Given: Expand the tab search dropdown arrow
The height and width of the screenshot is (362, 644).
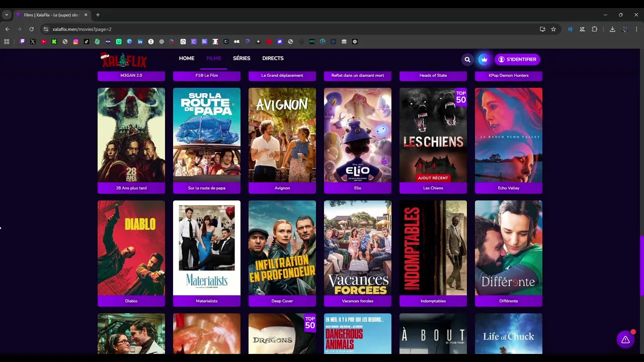Looking at the screenshot, I should pyautogui.click(x=7, y=15).
